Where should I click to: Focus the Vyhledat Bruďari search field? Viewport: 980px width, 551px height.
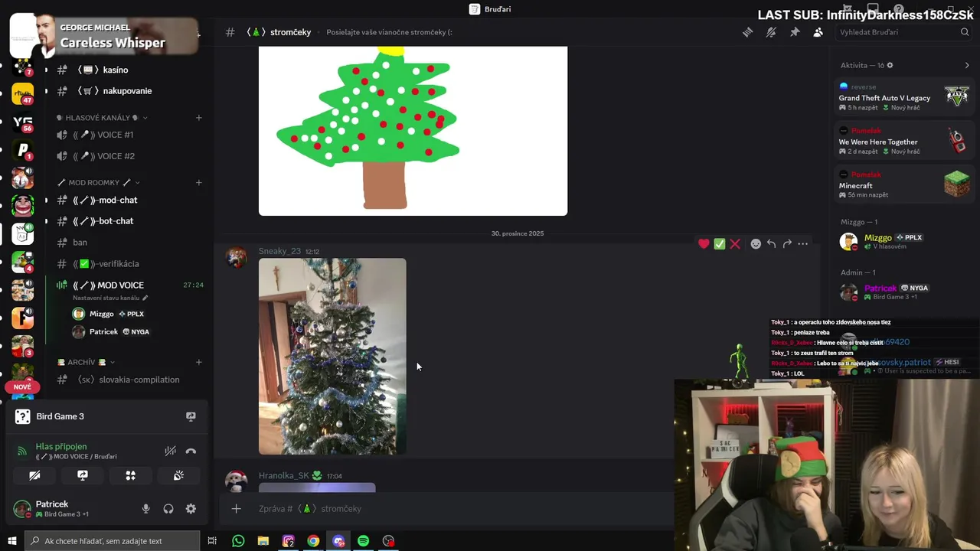[903, 32]
